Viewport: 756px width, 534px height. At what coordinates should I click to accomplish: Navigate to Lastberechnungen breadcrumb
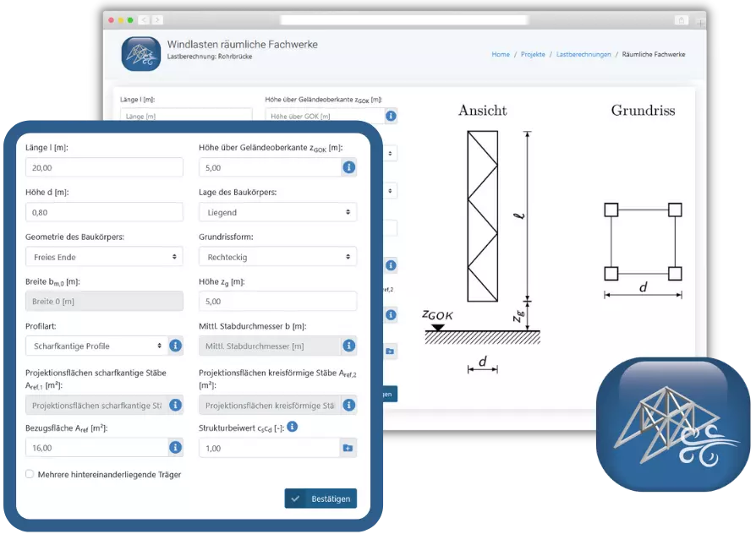(583, 54)
